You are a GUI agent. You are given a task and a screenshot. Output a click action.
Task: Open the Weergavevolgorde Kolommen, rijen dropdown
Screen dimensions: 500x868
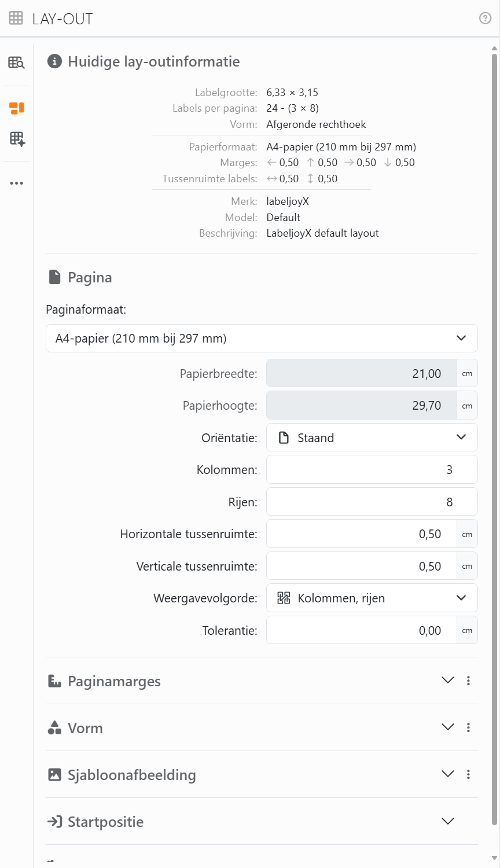(x=372, y=598)
